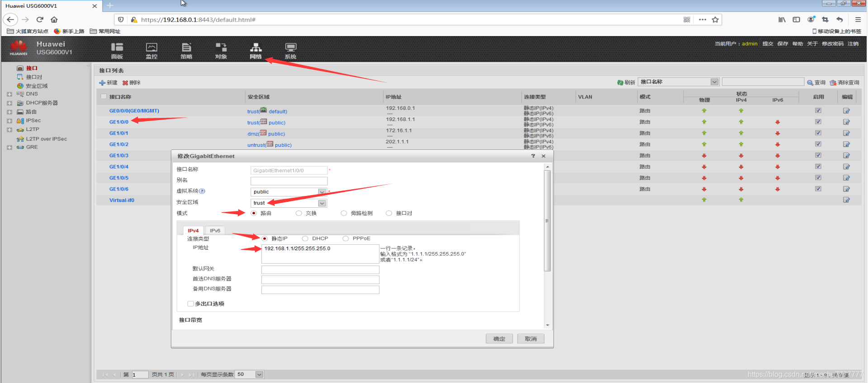Open the 面板 dashboard icon
Screen dimensions: 868x383
click(117, 51)
